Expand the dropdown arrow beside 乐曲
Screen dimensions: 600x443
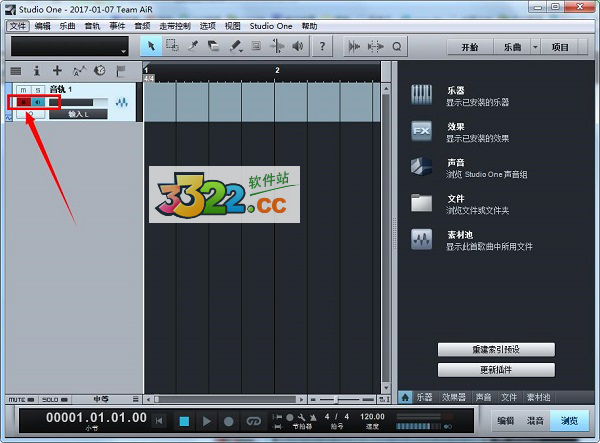535,47
